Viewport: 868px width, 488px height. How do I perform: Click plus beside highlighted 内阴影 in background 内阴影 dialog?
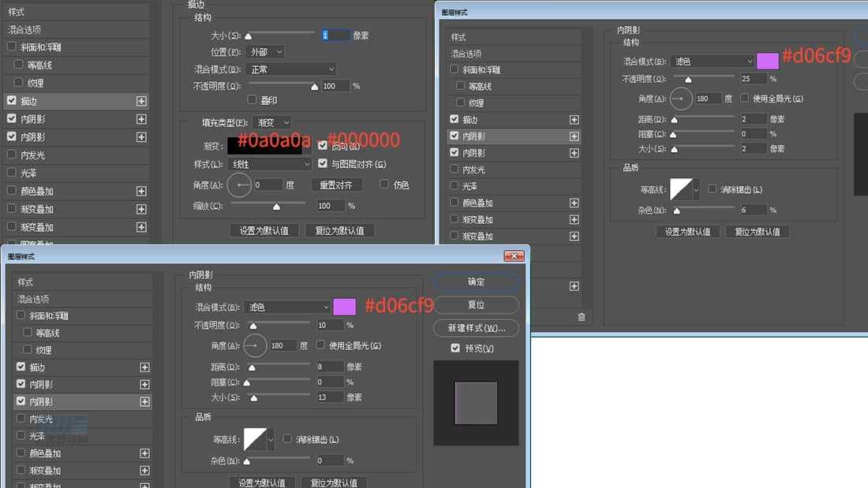tap(574, 136)
